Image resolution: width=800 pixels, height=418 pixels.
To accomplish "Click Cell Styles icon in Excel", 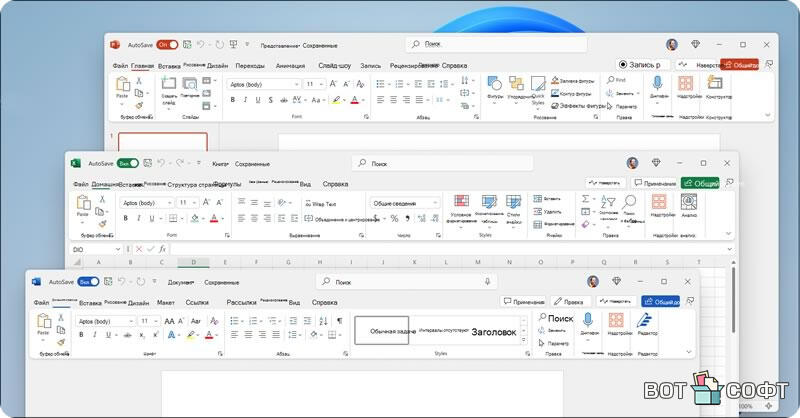I will [x=513, y=201].
